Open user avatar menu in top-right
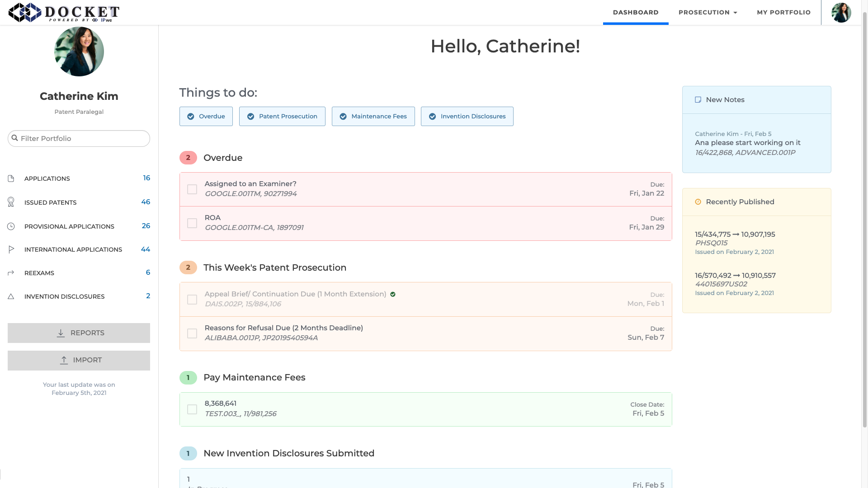Screen dimensions: 868x488 point(841,12)
